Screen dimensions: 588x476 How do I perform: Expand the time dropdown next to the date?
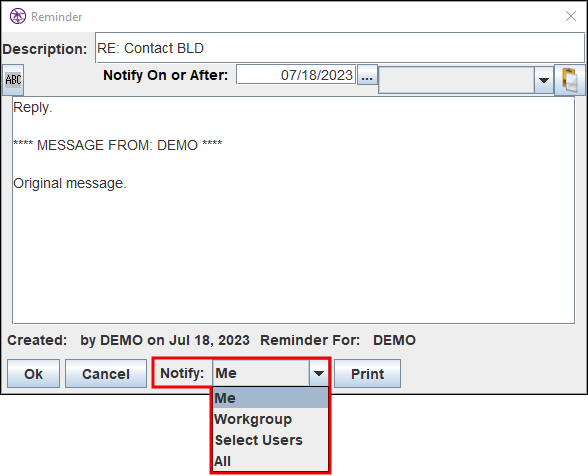point(544,80)
